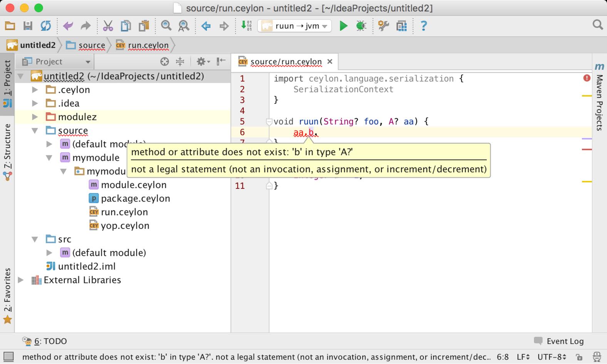Change UTF-8 encoding in status bar
This screenshot has width=607, height=364.
pyautogui.click(x=552, y=357)
